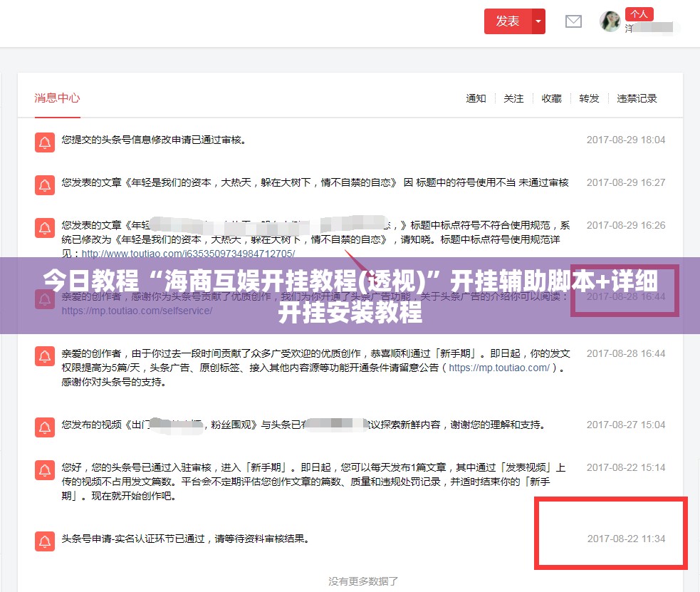Click bell icon beside 符号使用不当 未通过审核 message
The width and height of the screenshot is (700, 592).
(x=45, y=185)
